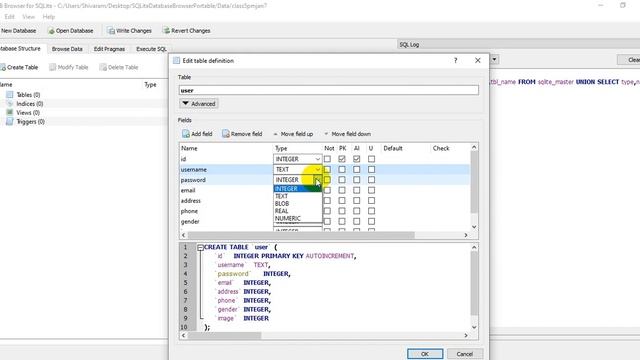Switch to the Browse Data tab
Image resolution: width=640 pixels, height=360 pixels.
tap(67, 49)
